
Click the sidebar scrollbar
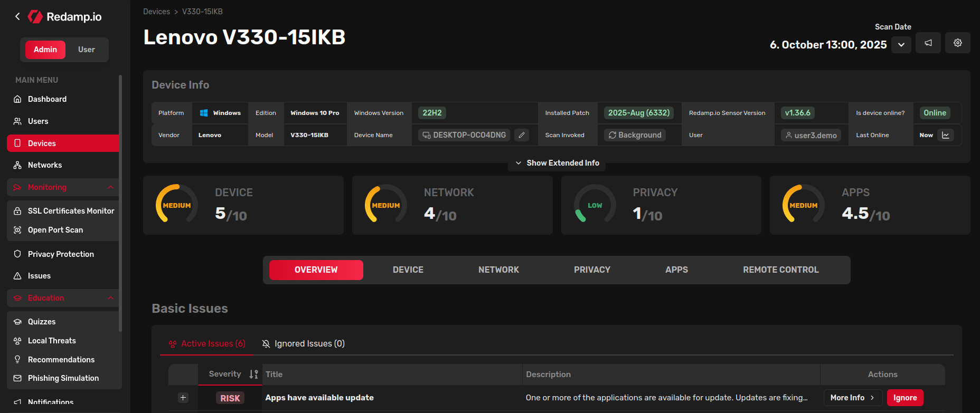tap(120, 203)
